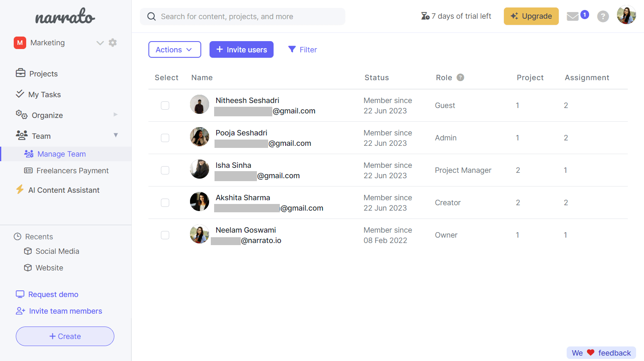The height and width of the screenshot is (361, 644).
Task: Click the Admin role cell
Action: (x=446, y=138)
